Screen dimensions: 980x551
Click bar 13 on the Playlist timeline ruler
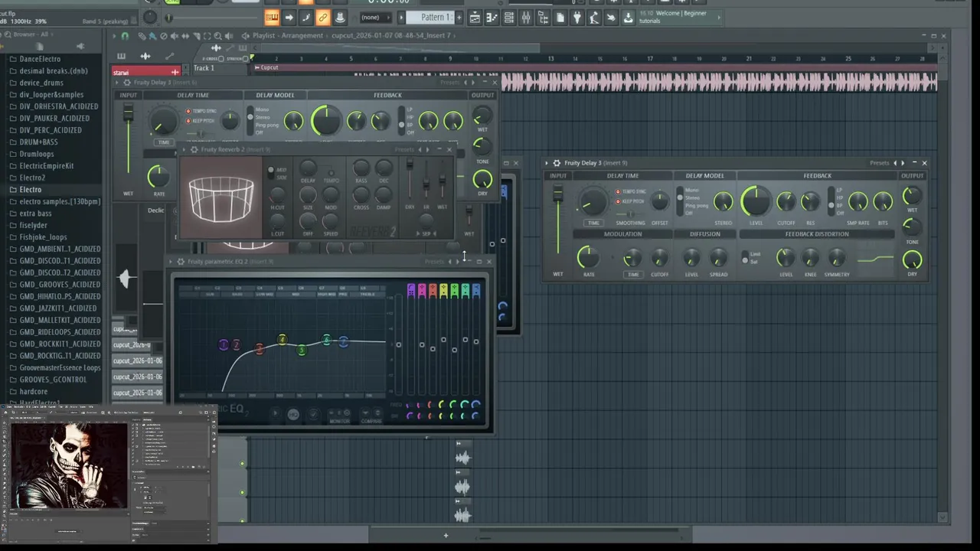click(x=550, y=59)
